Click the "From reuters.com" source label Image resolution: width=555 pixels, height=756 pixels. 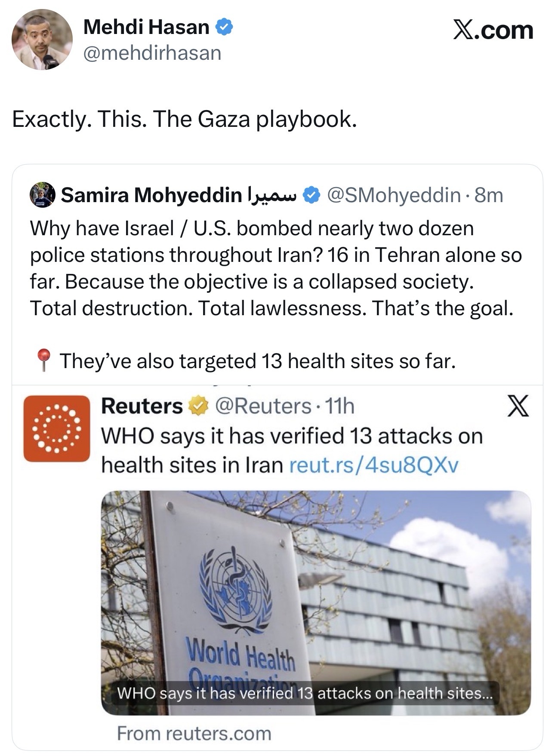194,733
